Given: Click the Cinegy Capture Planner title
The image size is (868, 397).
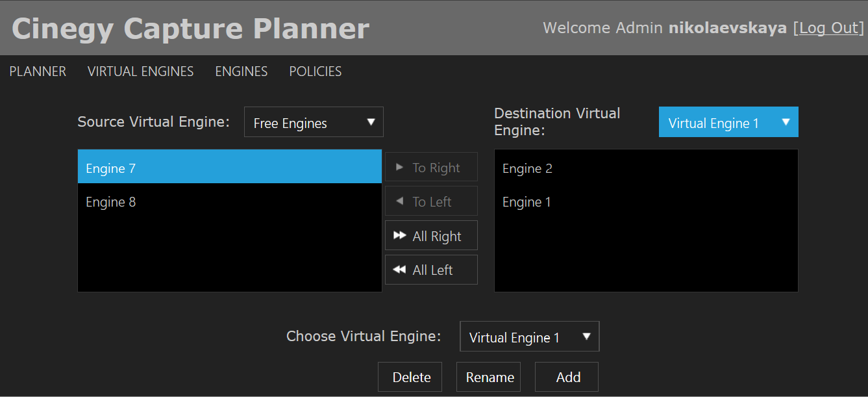Looking at the screenshot, I should pos(190,29).
